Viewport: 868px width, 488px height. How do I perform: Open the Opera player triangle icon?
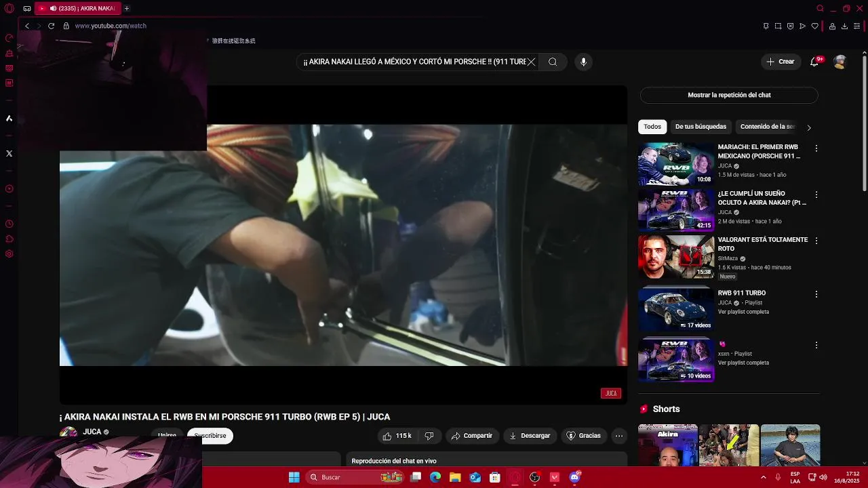(x=802, y=26)
